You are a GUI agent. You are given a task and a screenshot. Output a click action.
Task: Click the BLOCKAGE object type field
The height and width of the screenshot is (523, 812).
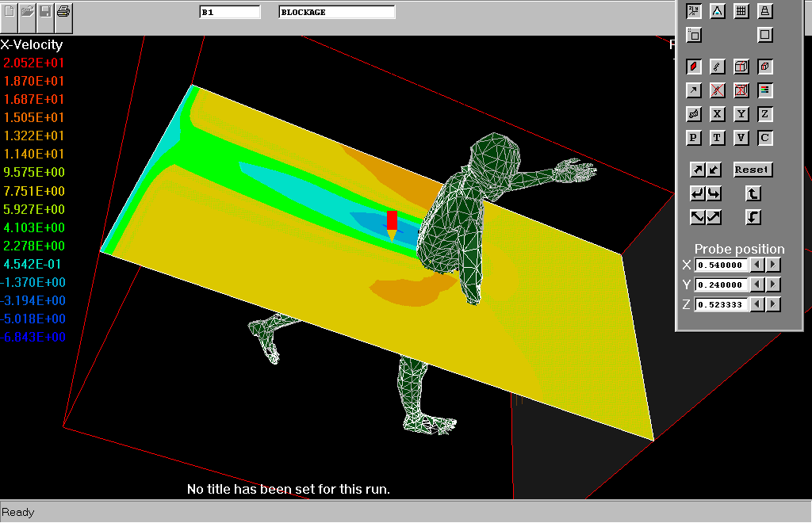coord(337,13)
